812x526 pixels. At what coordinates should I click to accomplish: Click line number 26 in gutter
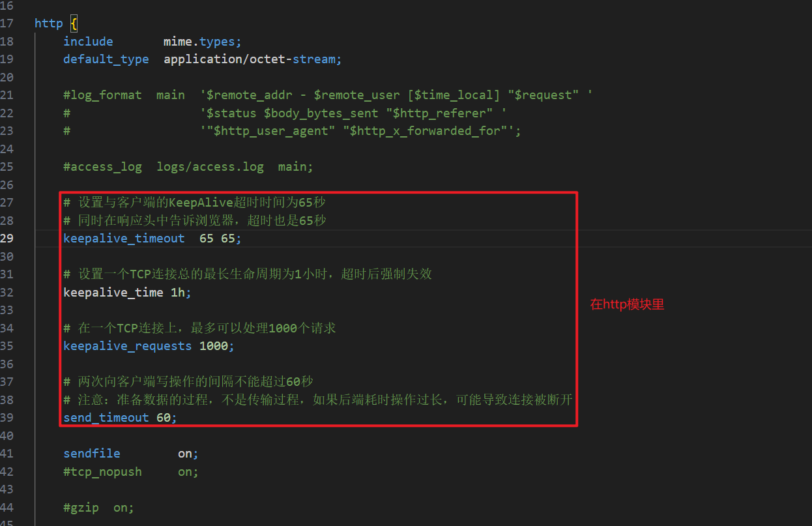pos(7,184)
